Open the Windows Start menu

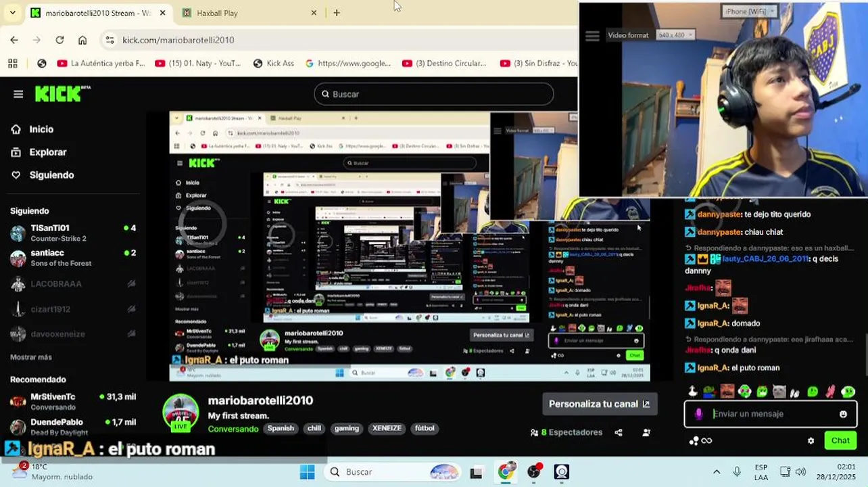point(307,471)
